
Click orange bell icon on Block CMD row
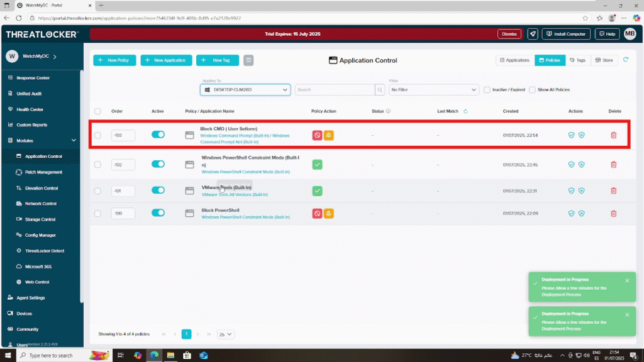328,135
